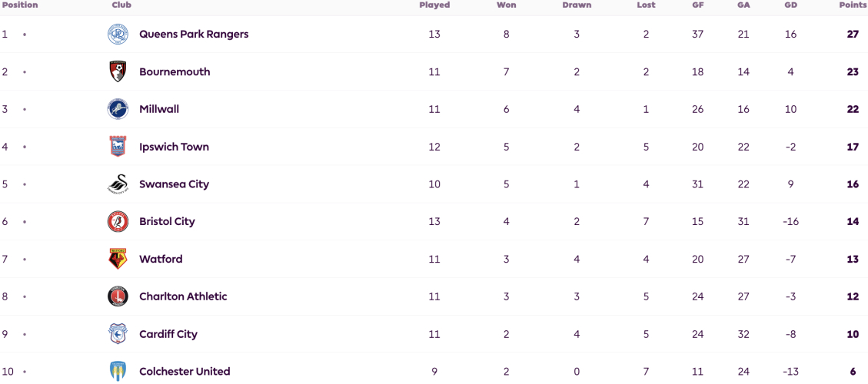
Task: Click the Bournemouth club badge
Action: tap(118, 72)
